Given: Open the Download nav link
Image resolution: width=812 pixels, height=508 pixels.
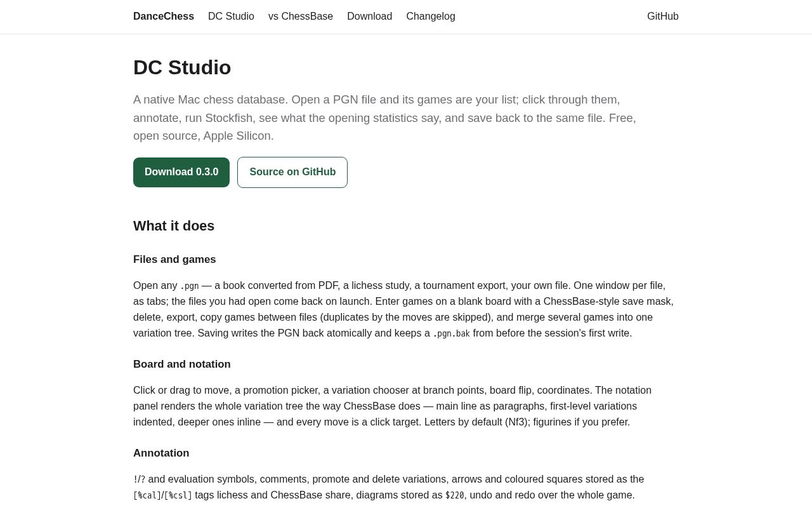Looking at the screenshot, I should pos(369,17).
